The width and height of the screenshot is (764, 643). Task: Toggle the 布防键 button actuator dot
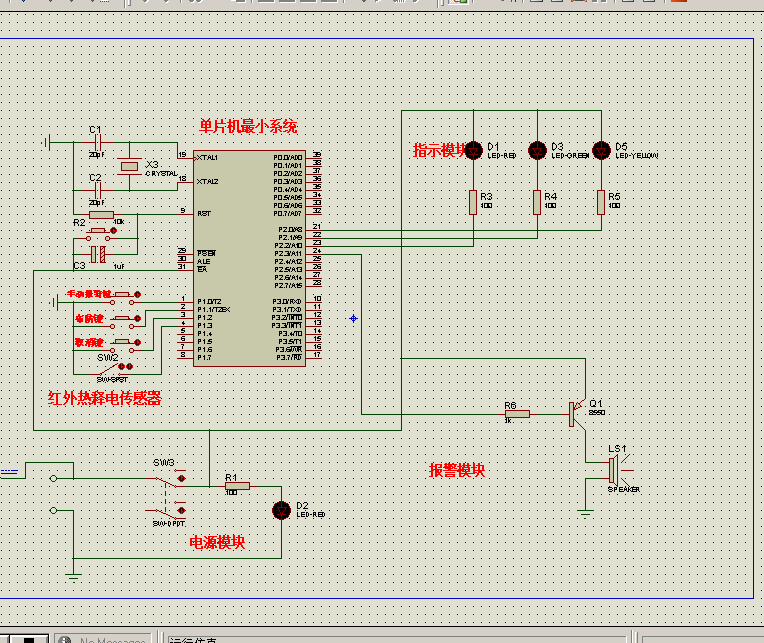[x=138, y=319]
